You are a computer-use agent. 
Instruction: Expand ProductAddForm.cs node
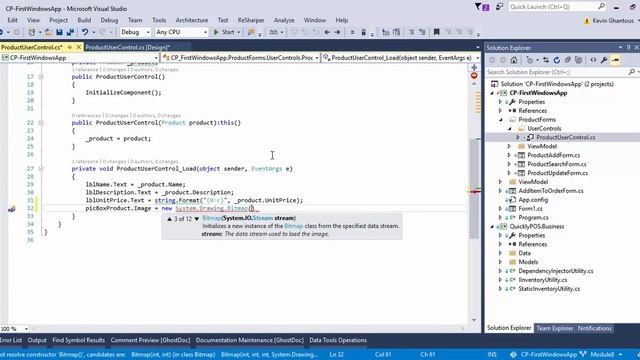(x=509, y=155)
